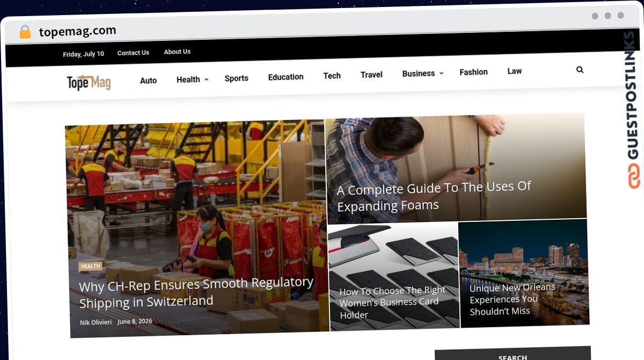Viewport: 644px width, 360px height.
Task: Click the warehouse workers article image
Action: (x=197, y=228)
